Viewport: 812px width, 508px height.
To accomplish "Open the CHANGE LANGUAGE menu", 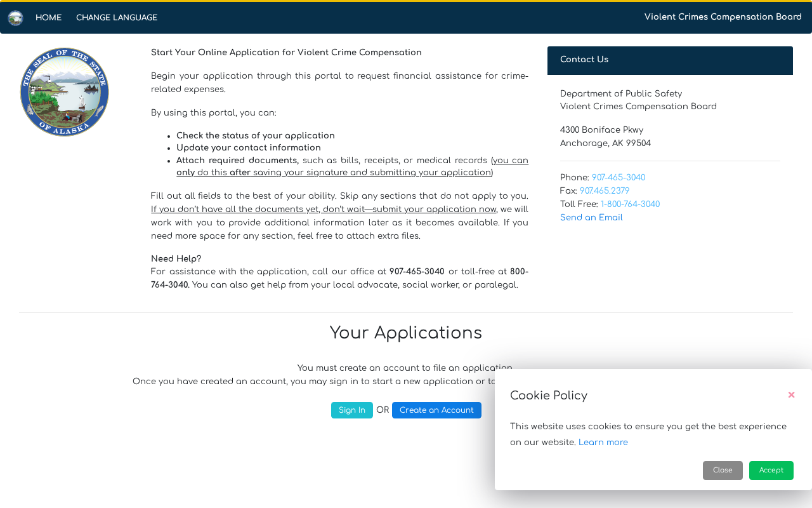I will click(117, 18).
